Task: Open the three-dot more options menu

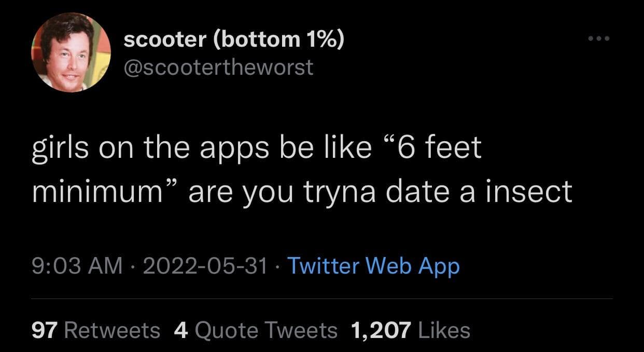Action: point(599,38)
